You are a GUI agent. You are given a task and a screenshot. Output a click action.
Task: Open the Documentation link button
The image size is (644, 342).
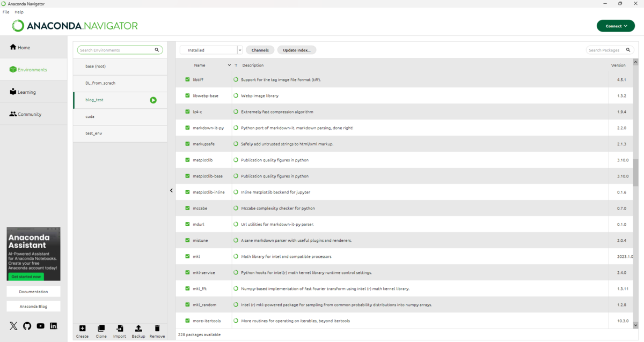click(x=34, y=292)
